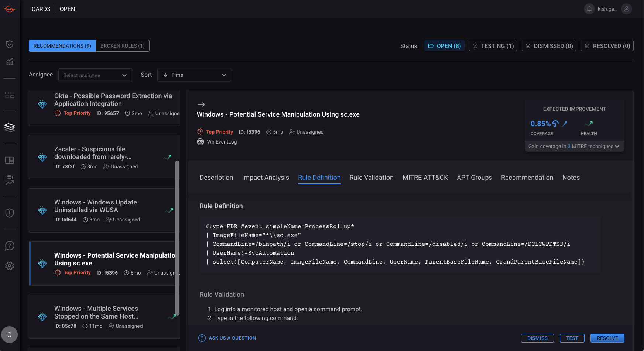Filter by OPEN (8) status

444,46
